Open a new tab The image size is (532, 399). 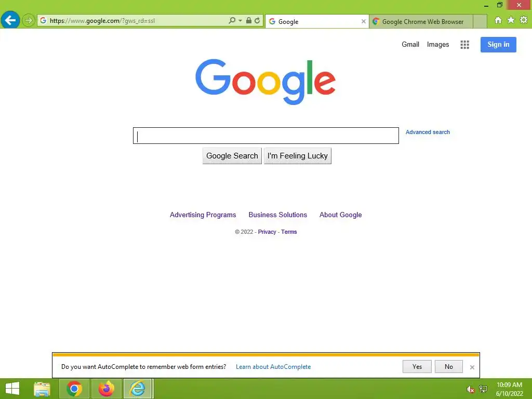click(x=480, y=21)
